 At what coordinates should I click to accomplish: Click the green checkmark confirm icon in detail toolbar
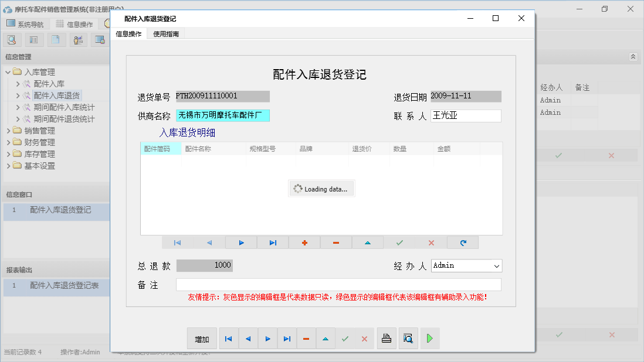(x=399, y=242)
